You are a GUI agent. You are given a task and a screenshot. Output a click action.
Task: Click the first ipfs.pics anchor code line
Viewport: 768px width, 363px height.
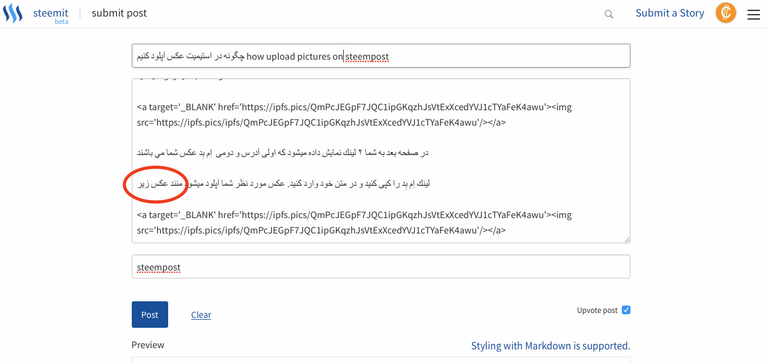[354, 107]
